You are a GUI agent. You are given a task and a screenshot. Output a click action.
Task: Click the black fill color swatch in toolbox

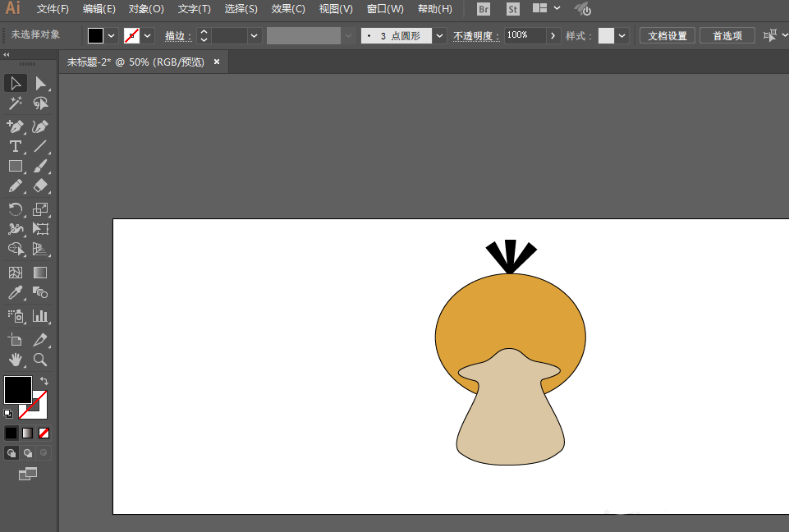17,389
